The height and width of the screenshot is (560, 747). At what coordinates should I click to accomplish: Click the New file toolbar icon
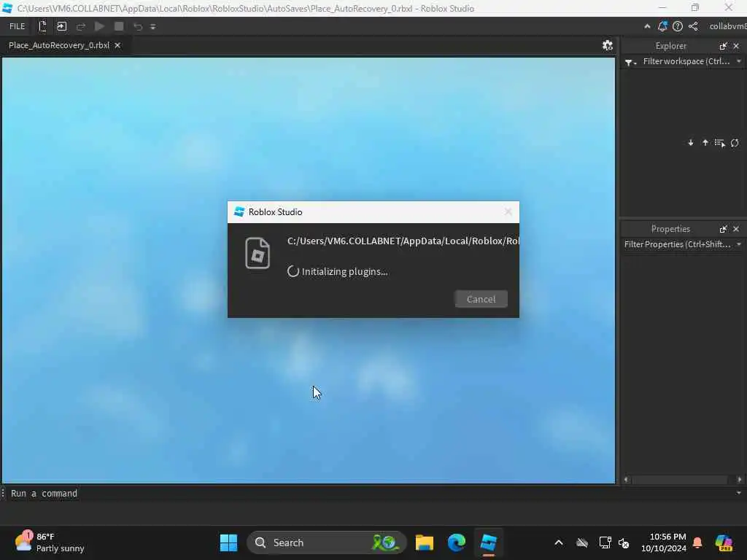click(42, 27)
